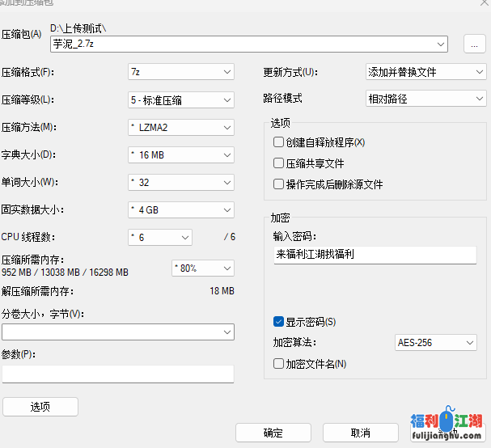Expand the 分卷大小 combo box
The width and height of the screenshot is (491, 448).
226,332
